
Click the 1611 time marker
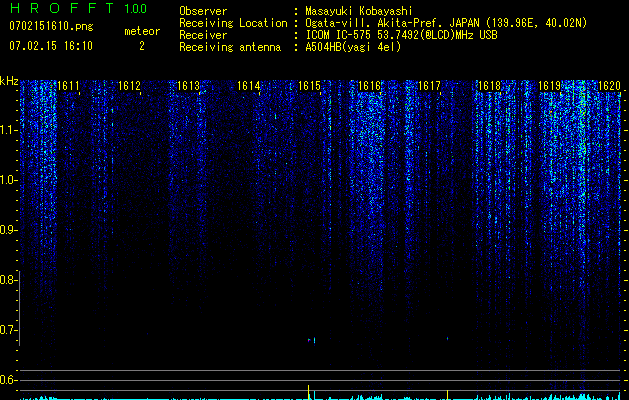(x=69, y=85)
